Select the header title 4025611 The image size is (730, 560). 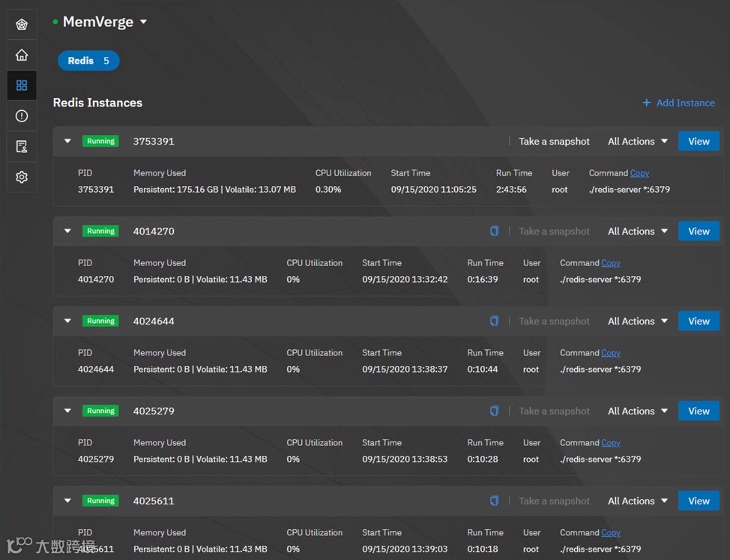click(x=154, y=501)
